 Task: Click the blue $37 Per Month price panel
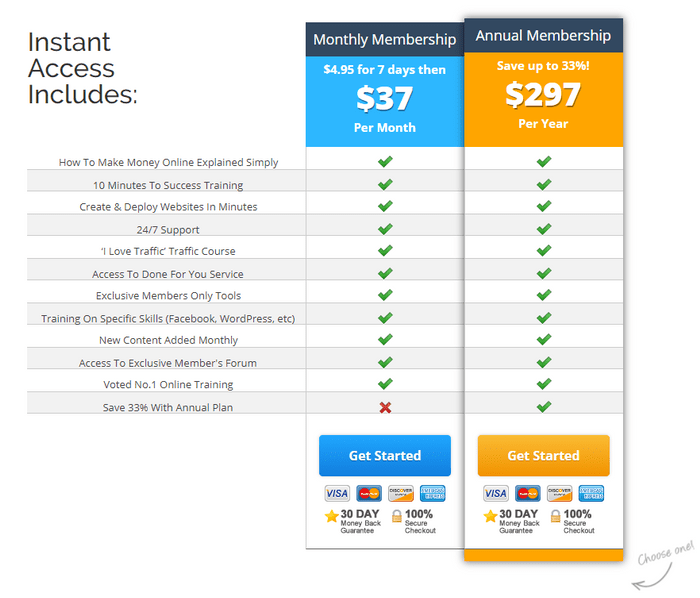point(385,101)
